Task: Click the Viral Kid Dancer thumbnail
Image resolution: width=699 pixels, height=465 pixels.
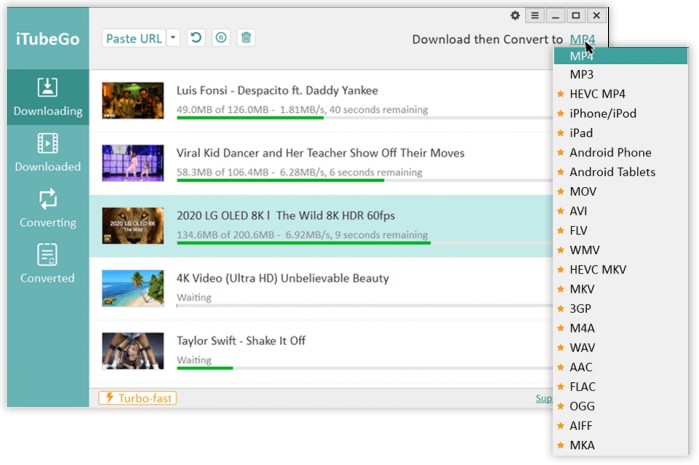Action: [x=133, y=163]
